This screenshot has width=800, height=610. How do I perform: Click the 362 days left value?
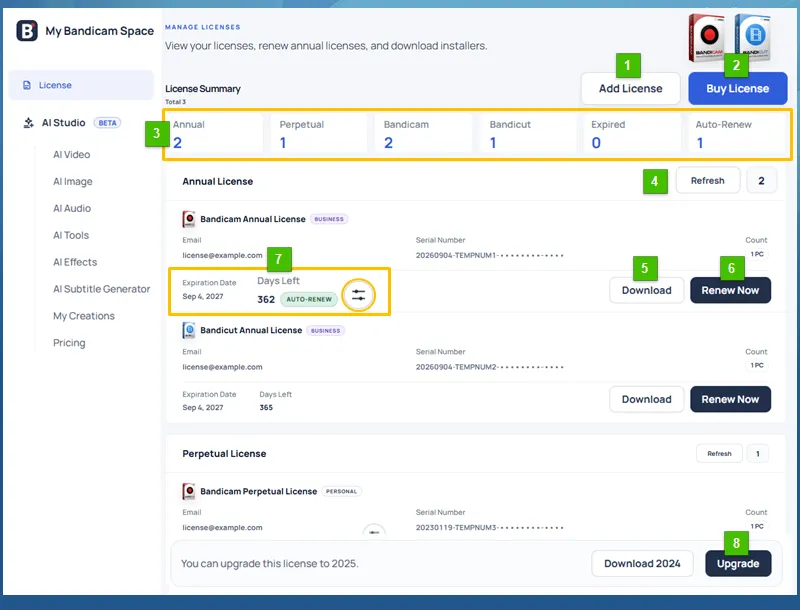[x=266, y=299]
